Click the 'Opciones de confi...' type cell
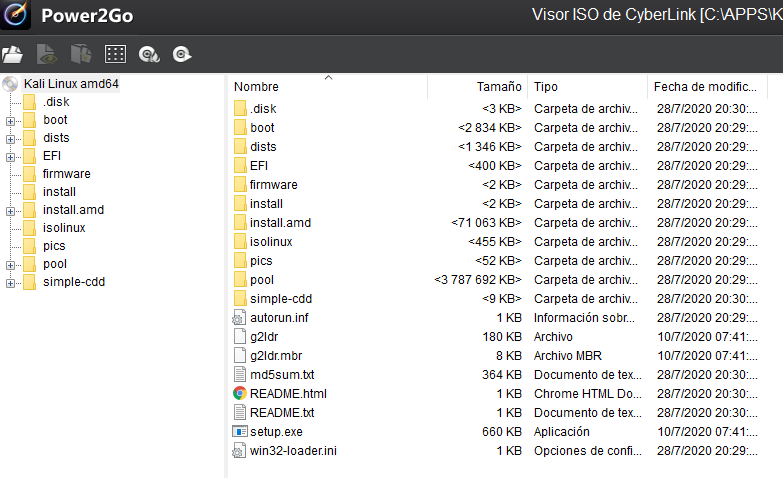 click(x=588, y=451)
